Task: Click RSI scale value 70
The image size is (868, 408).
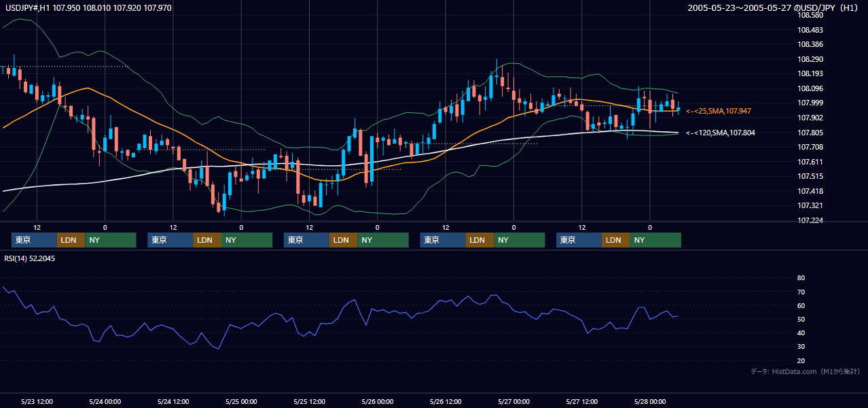Action: [801, 292]
